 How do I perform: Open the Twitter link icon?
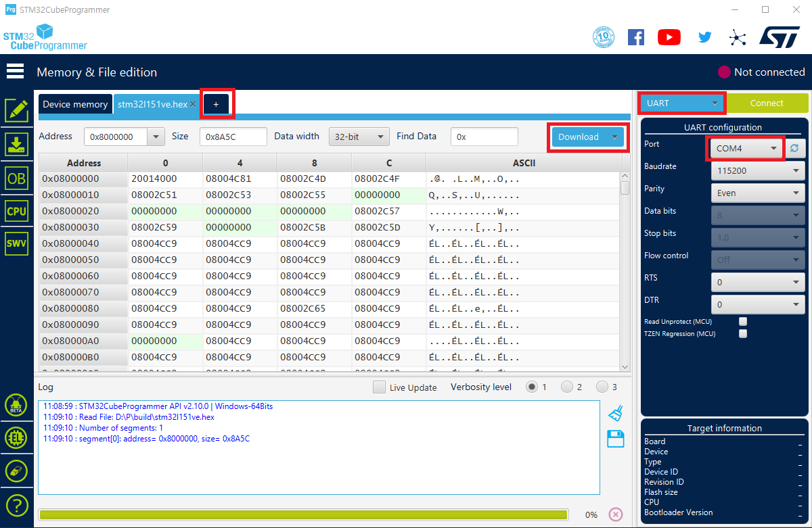705,37
